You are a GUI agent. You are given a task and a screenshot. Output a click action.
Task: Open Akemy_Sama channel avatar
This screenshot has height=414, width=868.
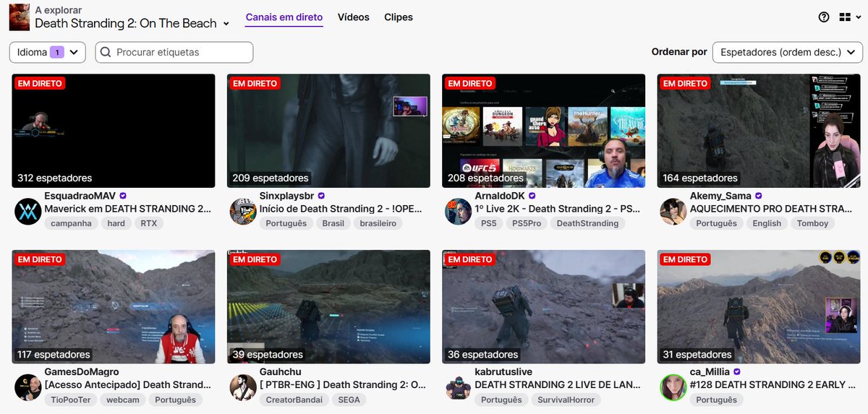click(x=673, y=211)
